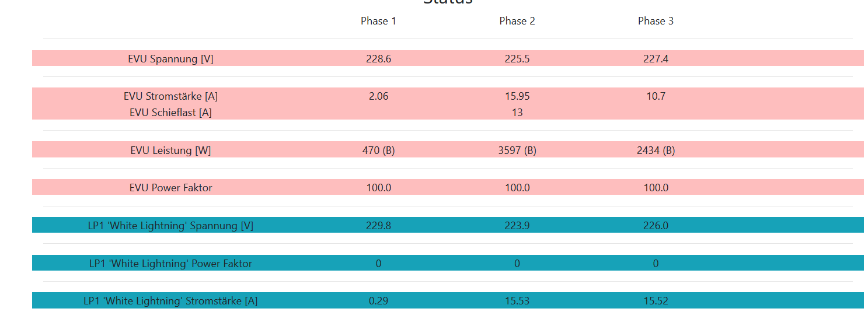Click LP1 'White Lightning' Stromstärke [A] label
This screenshot has height=312, width=868.
(170, 301)
